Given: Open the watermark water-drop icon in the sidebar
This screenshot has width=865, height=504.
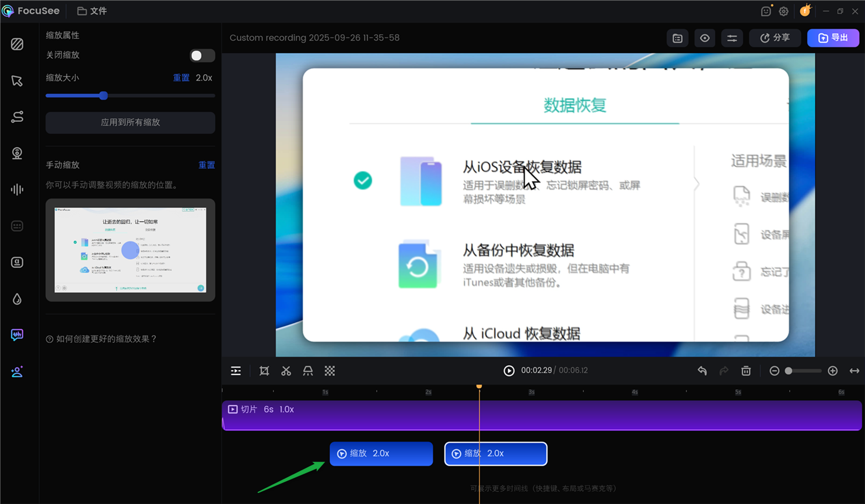Looking at the screenshot, I should [17, 299].
